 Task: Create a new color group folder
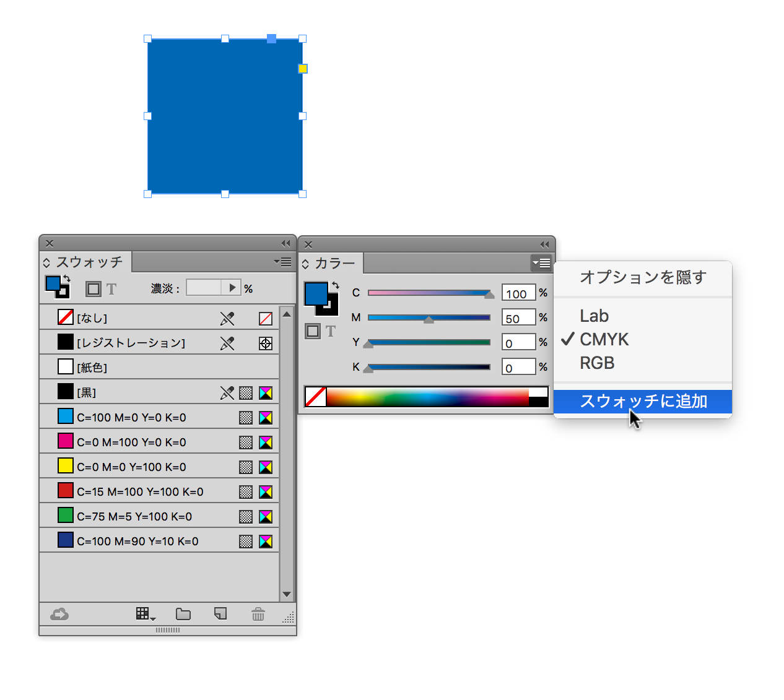pos(183,614)
